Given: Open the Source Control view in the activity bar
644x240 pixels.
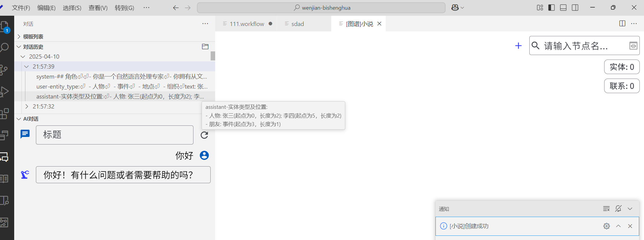Looking at the screenshot, I should [x=4, y=70].
